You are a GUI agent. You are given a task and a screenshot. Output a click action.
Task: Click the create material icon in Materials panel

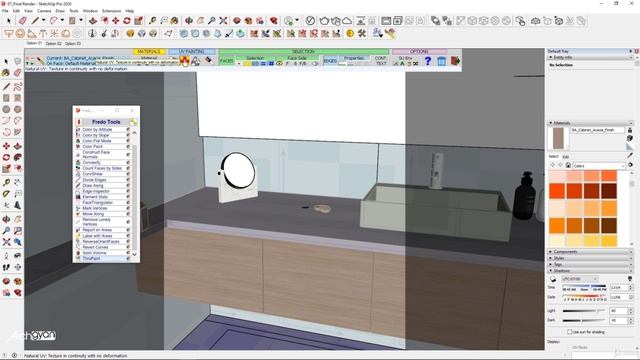click(630, 138)
